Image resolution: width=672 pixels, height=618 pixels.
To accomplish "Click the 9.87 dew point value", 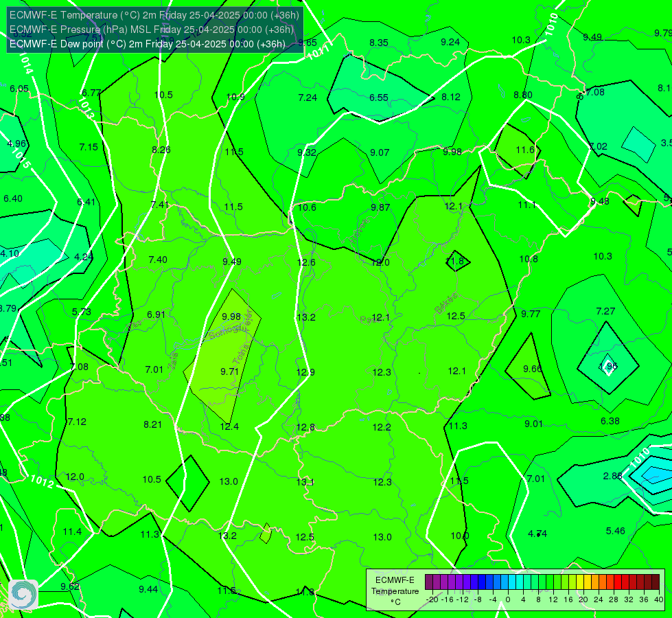I will tap(380, 207).
